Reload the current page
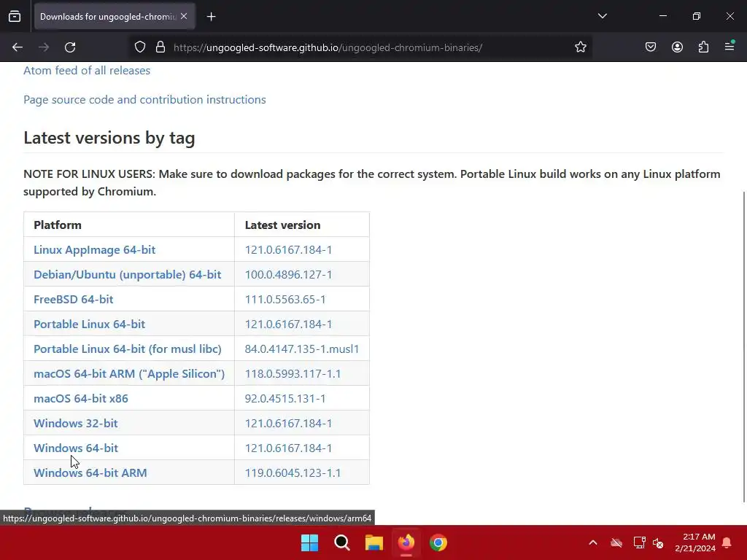Screen dimensions: 747x560 pos(70,47)
